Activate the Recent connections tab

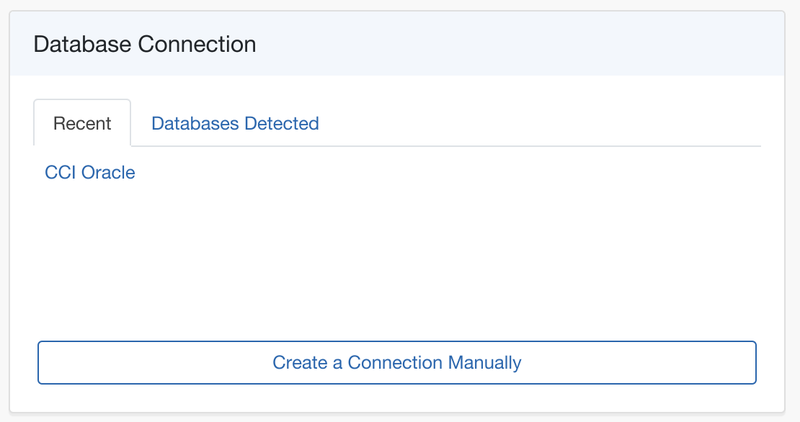pos(82,123)
